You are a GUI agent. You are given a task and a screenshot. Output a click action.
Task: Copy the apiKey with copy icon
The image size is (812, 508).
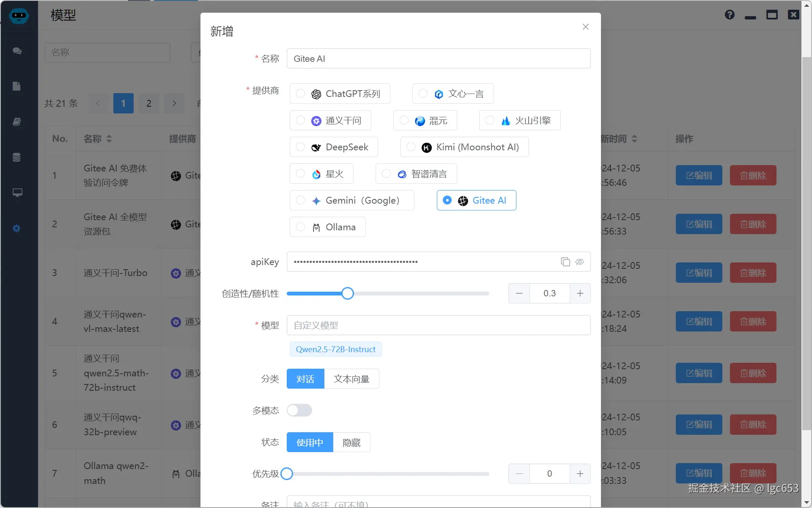(x=565, y=262)
